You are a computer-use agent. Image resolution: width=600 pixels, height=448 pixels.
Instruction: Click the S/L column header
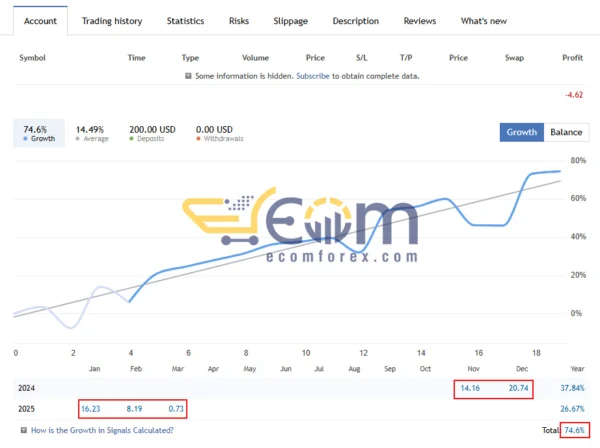point(362,58)
